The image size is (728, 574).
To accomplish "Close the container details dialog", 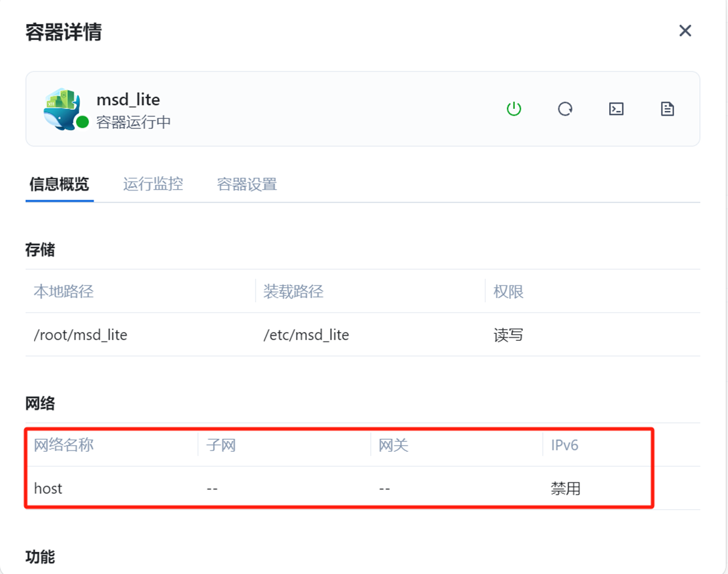I will click(685, 31).
